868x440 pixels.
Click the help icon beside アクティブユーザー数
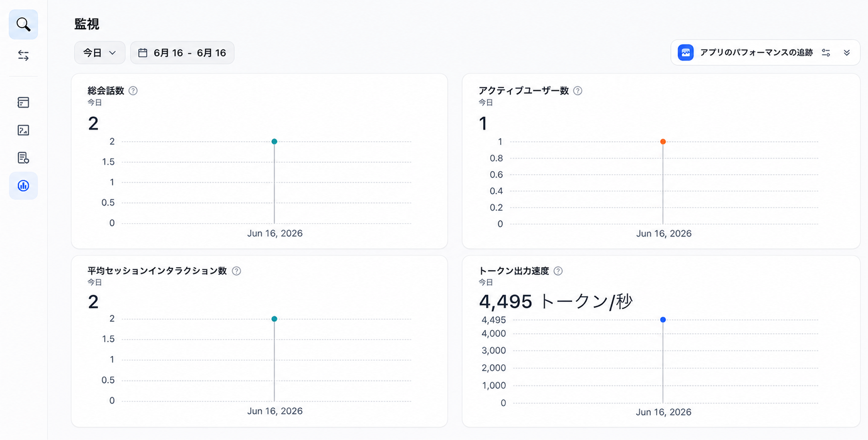(577, 91)
